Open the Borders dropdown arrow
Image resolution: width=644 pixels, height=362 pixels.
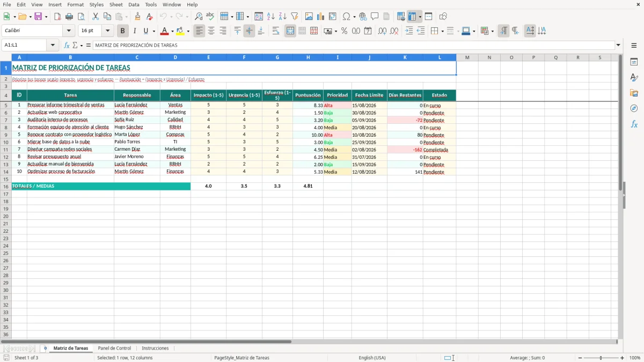click(442, 31)
